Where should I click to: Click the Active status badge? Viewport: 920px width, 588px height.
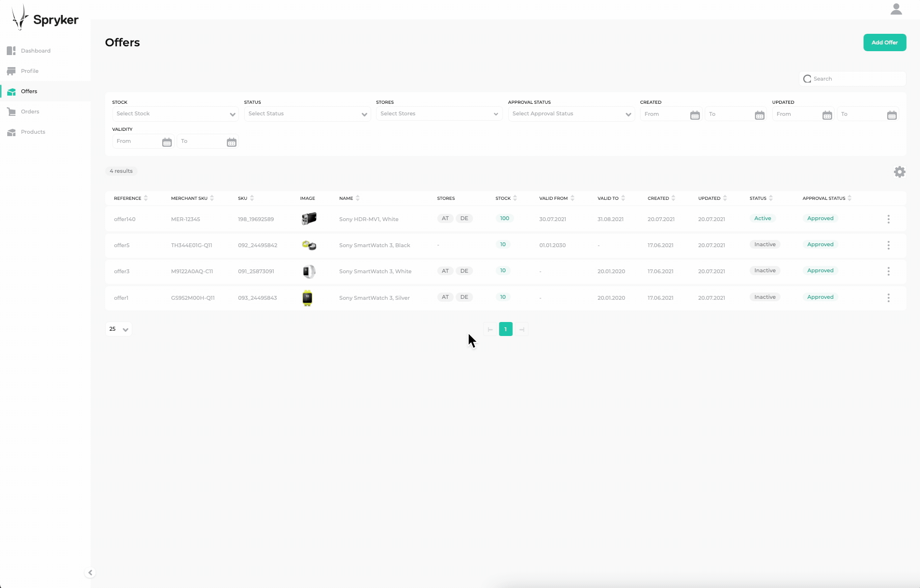tap(763, 218)
